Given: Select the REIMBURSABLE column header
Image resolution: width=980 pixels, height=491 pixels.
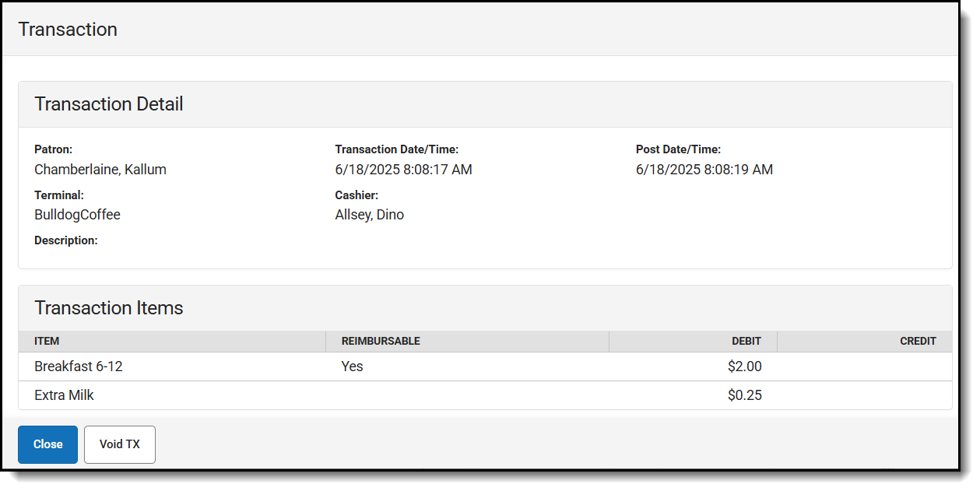Looking at the screenshot, I should [381, 342].
